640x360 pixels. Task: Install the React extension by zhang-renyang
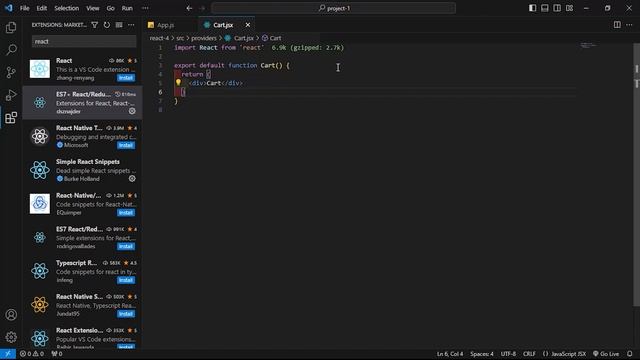click(x=126, y=78)
